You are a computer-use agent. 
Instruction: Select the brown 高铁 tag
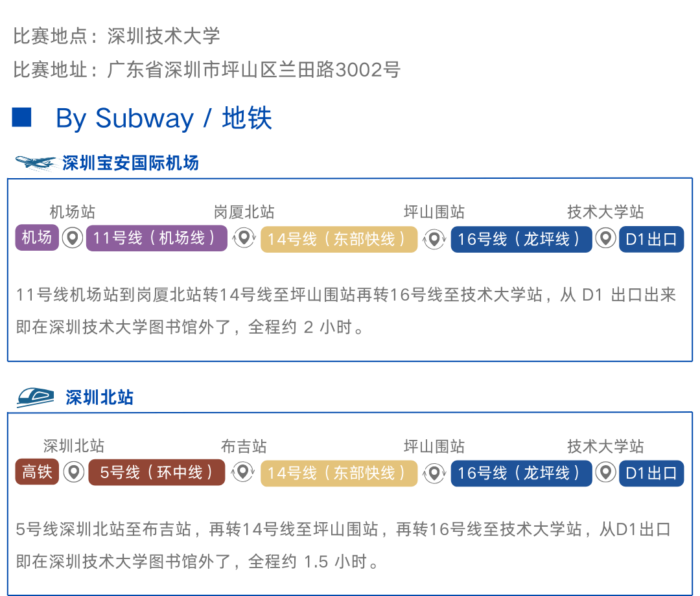click(37, 472)
